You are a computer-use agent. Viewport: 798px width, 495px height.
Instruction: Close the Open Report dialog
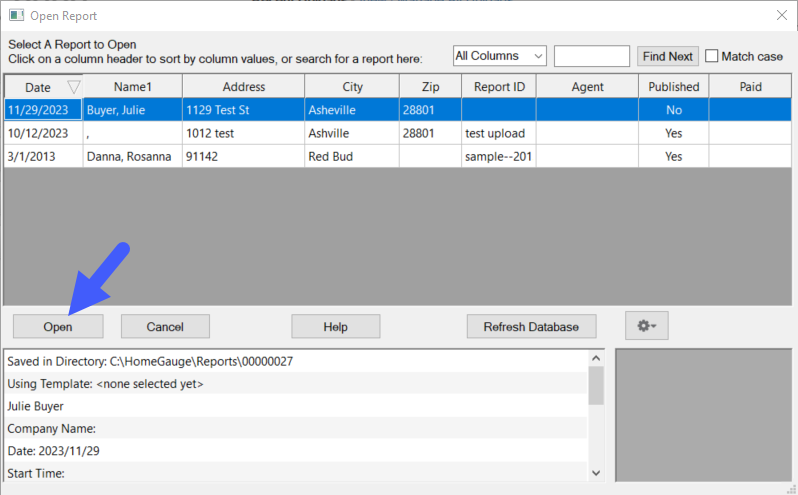(781, 16)
